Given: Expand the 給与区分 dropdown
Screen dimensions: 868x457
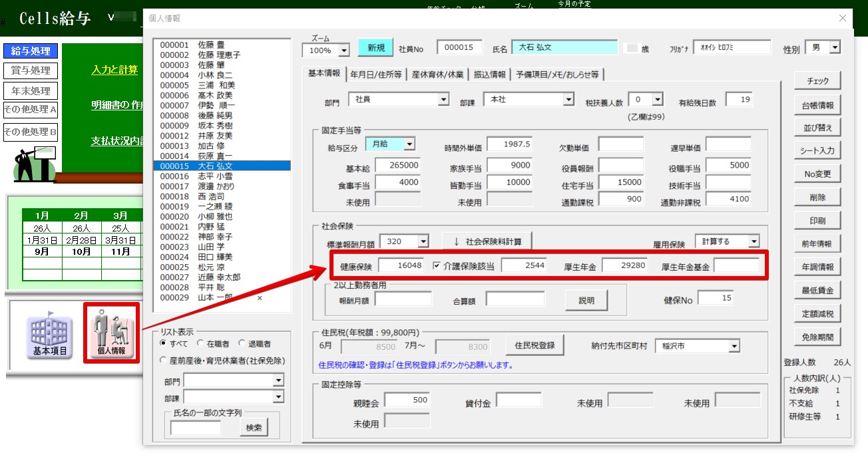Looking at the screenshot, I should 409,144.
